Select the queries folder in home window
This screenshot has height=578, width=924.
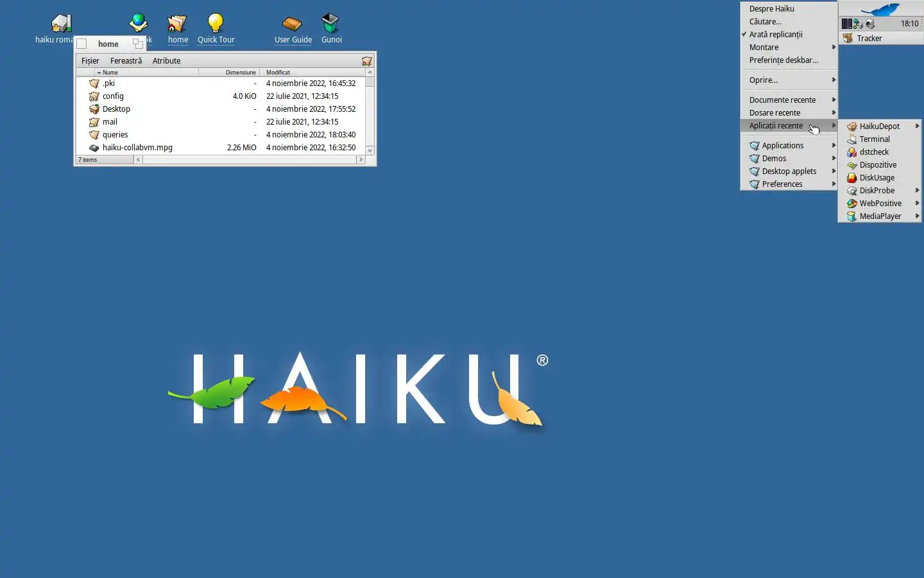pyautogui.click(x=108, y=135)
